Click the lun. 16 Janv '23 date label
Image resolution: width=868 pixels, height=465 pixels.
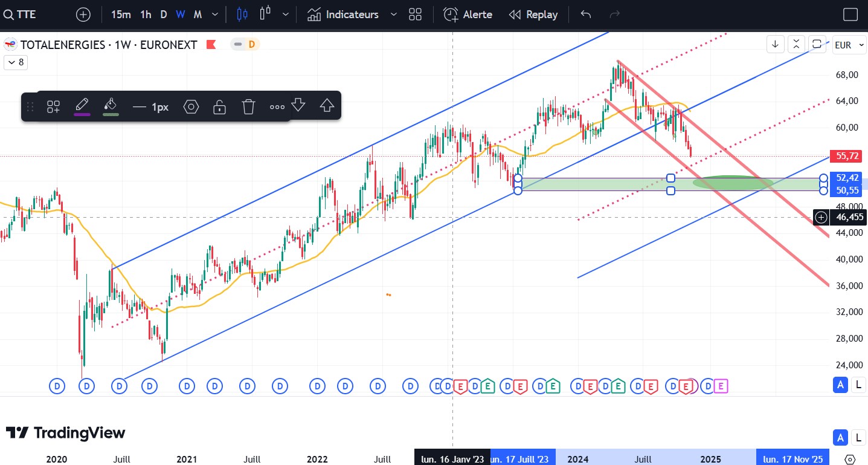(x=452, y=459)
